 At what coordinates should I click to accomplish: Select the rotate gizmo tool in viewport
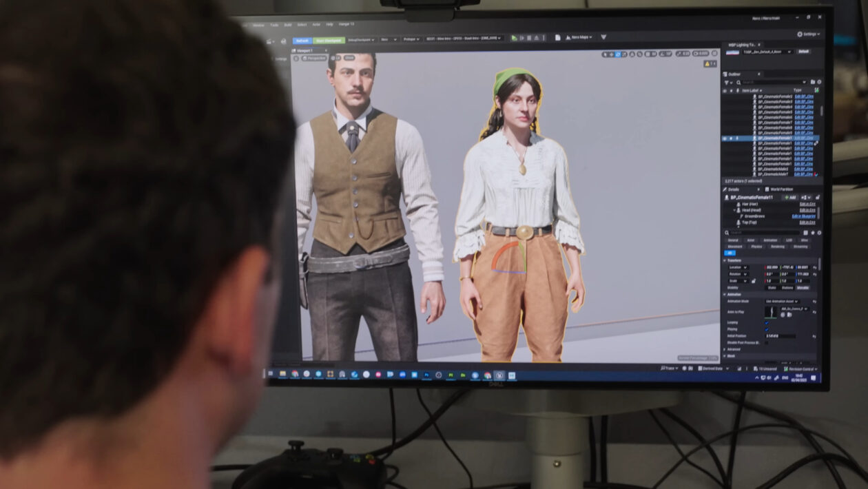(618, 54)
